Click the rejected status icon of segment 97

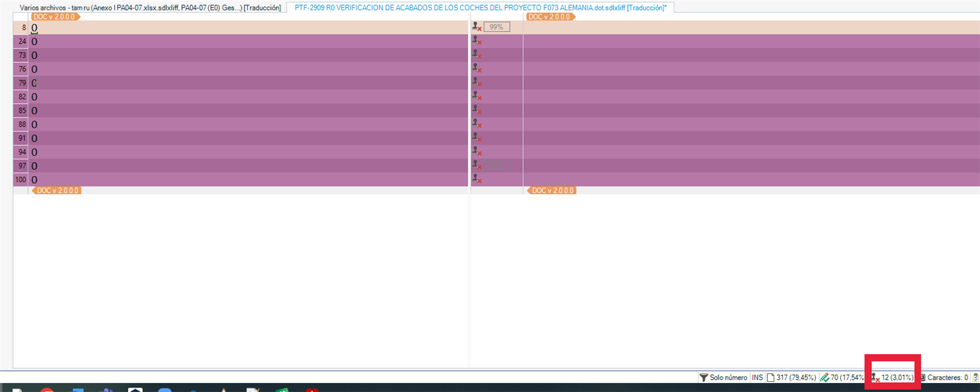click(x=477, y=165)
